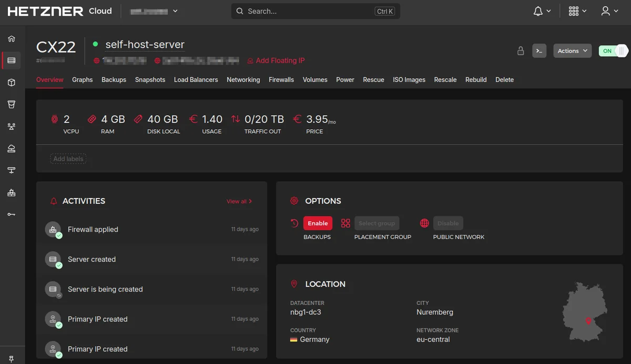Launch the server console with the terminal icon

pyautogui.click(x=539, y=50)
